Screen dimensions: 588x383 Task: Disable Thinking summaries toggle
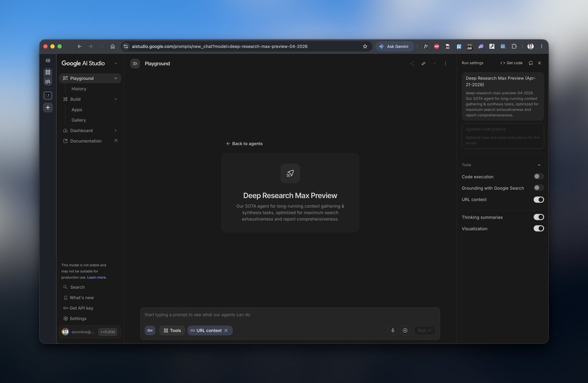[x=539, y=217]
